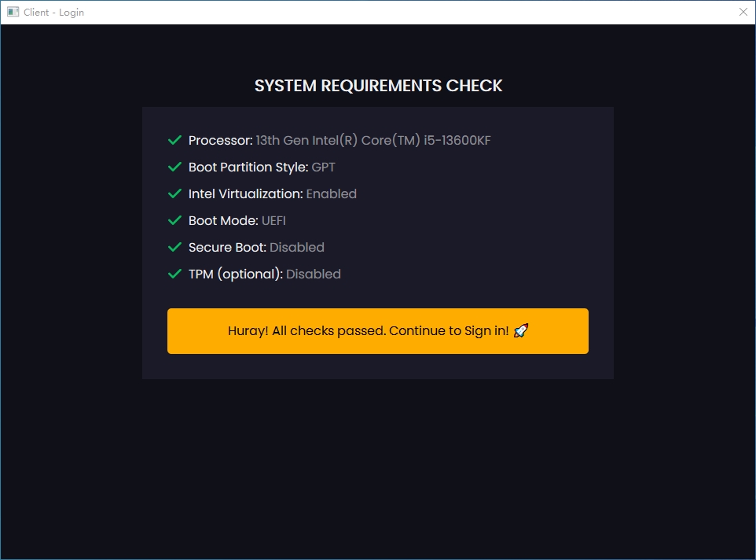Click the "Processor:" label
The height and width of the screenshot is (560, 756).
pyautogui.click(x=220, y=141)
